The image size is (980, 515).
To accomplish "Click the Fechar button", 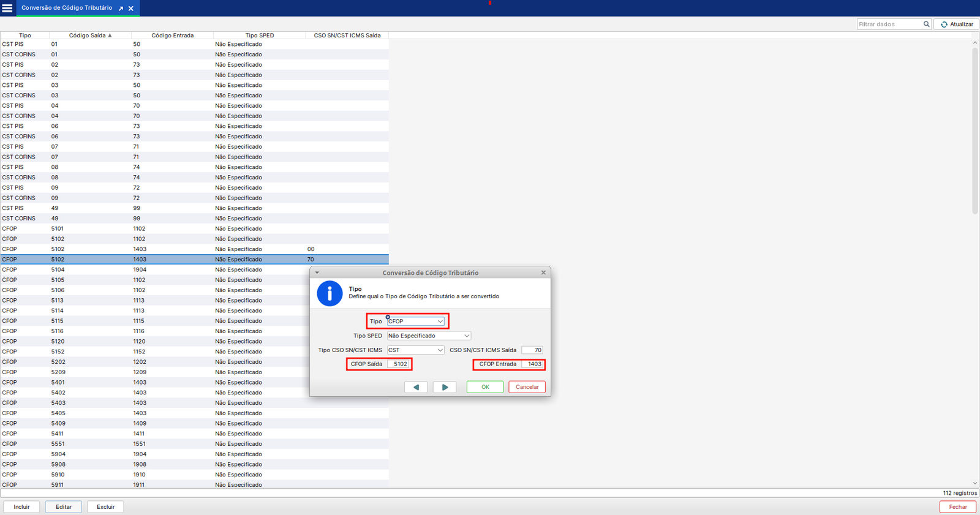I will [x=958, y=507].
